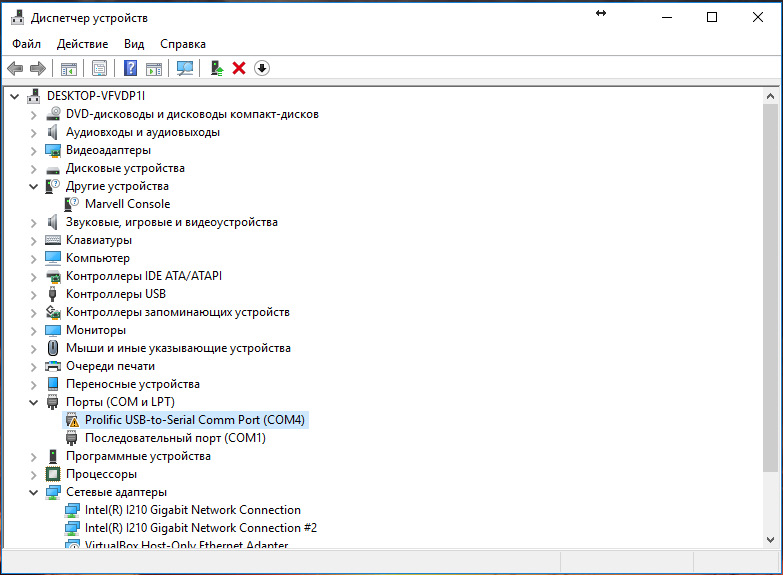Viewport: 783px width, 575px height.
Task: Select Контроллеры запоминающих устройств label
Action: point(178,312)
